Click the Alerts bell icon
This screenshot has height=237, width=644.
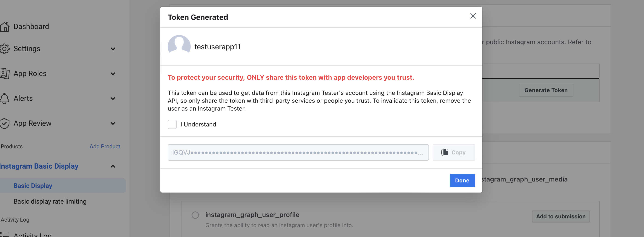[5, 98]
